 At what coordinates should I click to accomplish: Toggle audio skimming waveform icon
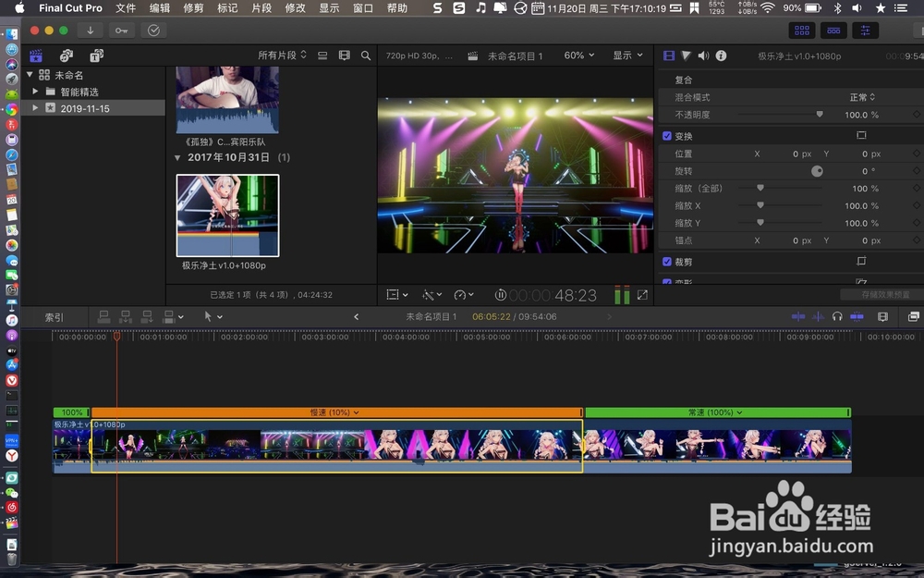tap(818, 316)
